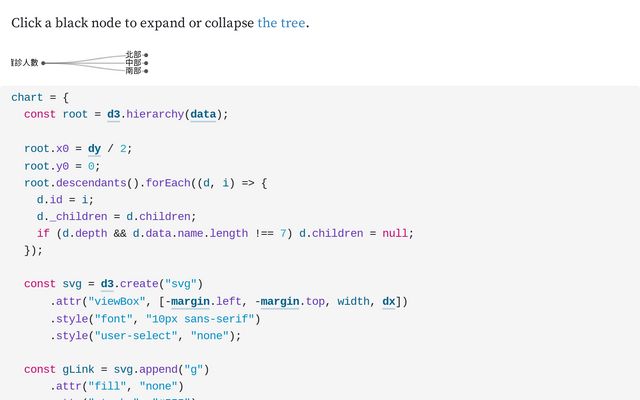Click the margin reference in margin.top
The height and width of the screenshot is (400, 640).
280,301
